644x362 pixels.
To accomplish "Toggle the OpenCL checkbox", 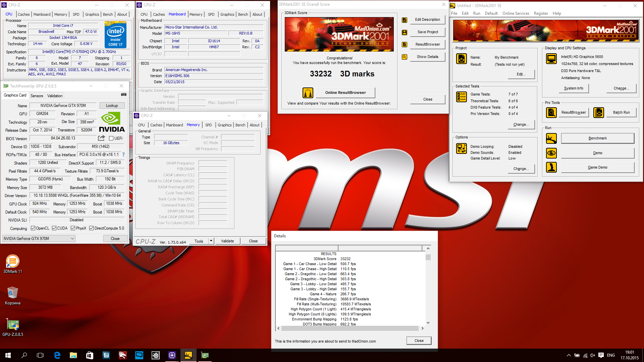I will pyautogui.click(x=33, y=228).
